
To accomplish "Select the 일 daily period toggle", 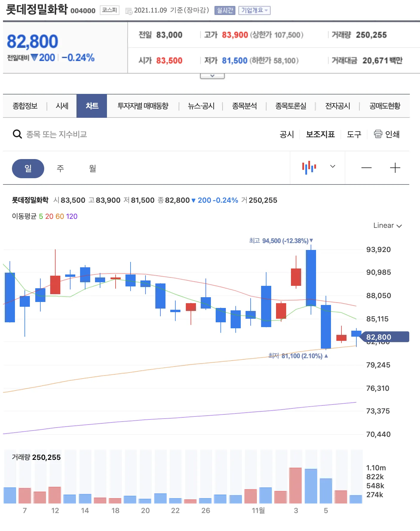I will [x=28, y=168].
